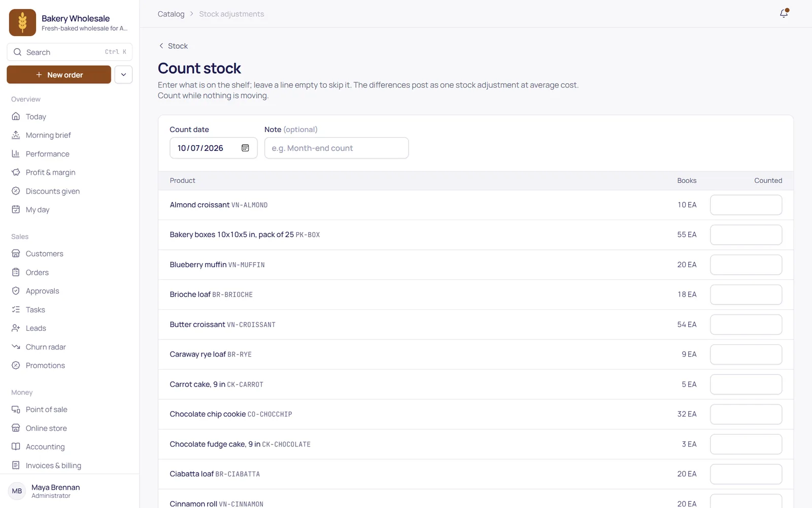Click the Counted field for Chocolate fudge cake
Screen dimensions: 812x508
(x=746, y=444)
